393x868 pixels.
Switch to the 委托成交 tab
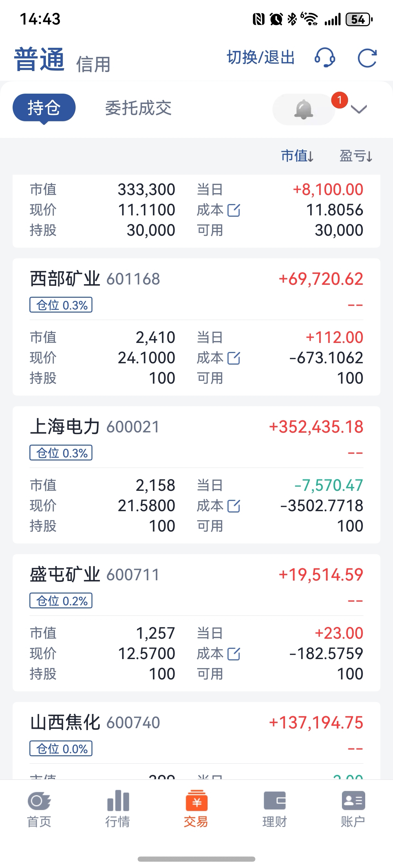pos(138,108)
